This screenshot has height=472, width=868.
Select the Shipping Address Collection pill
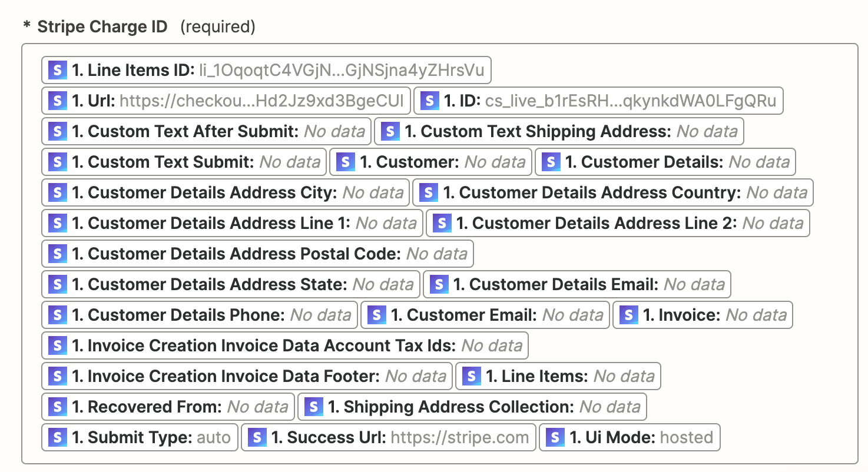click(472, 407)
